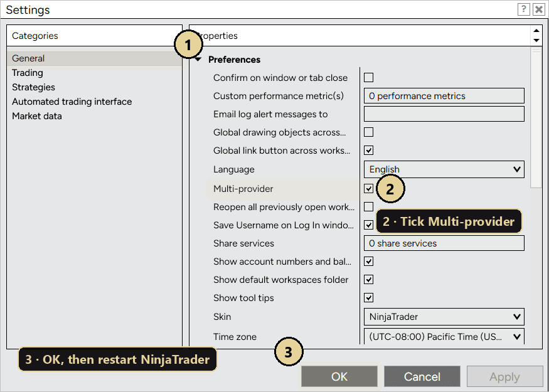This screenshot has width=549, height=392.
Task: Select the General category
Action: [94, 58]
